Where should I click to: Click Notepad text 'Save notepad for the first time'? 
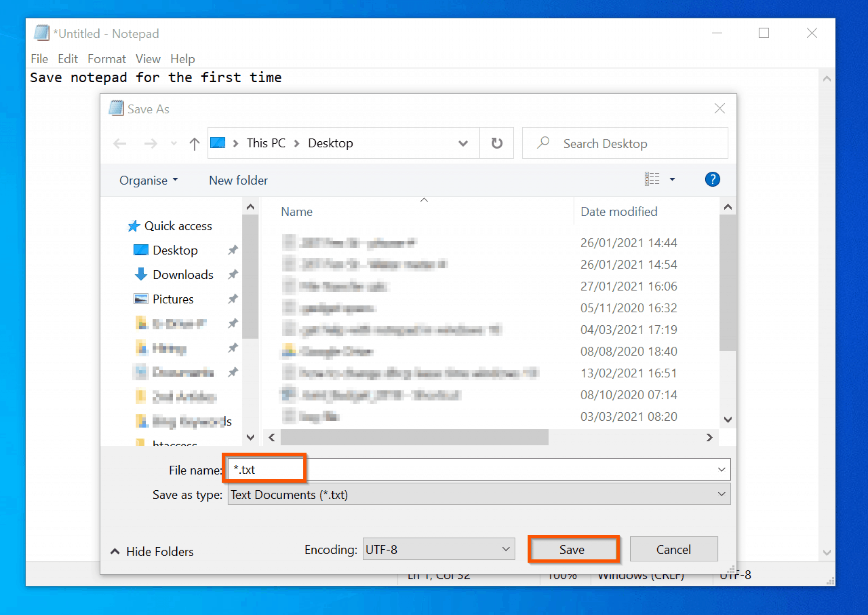(156, 78)
